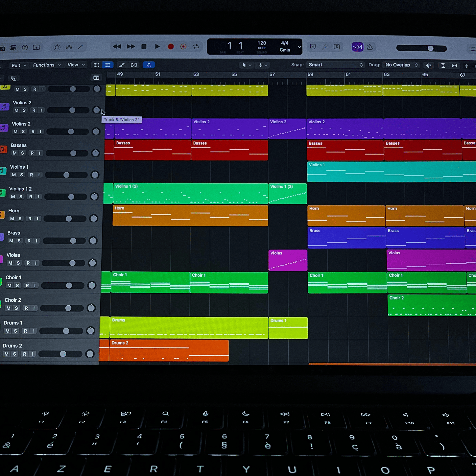The width and height of the screenshot is (476, 476).
Task: Open the Mixer from control bar
Action: click(x=69, y=47)
